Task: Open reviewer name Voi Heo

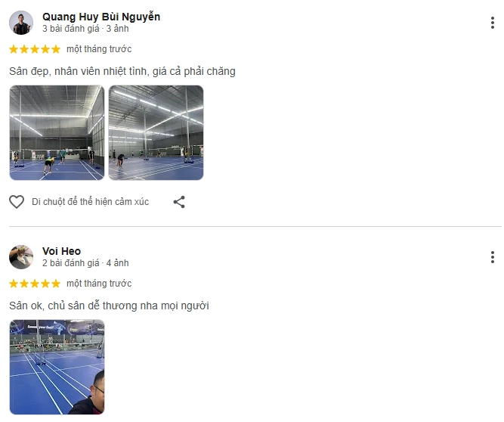Action: click(x=61, y=251)
